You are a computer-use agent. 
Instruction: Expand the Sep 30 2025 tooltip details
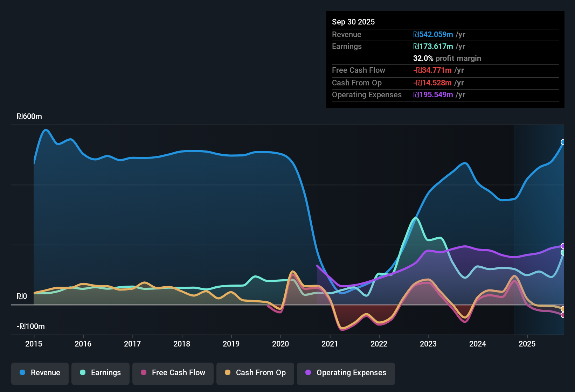point(353,22)
